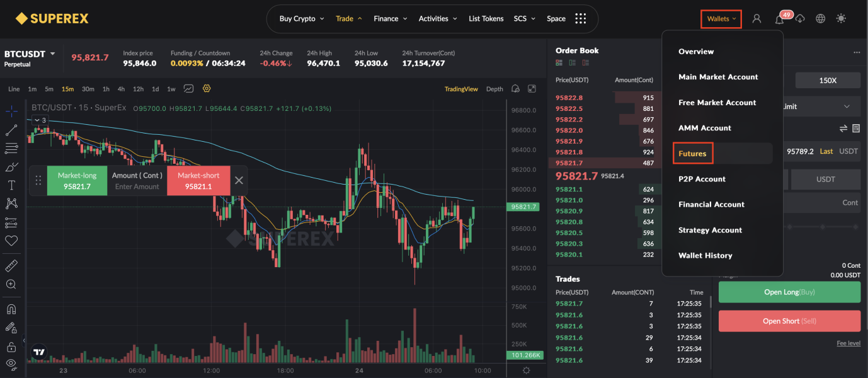Image resolution: width=868 pixels, height=378 pixels.
Task: Select Main Market Account
Action: tap(718, 77)
